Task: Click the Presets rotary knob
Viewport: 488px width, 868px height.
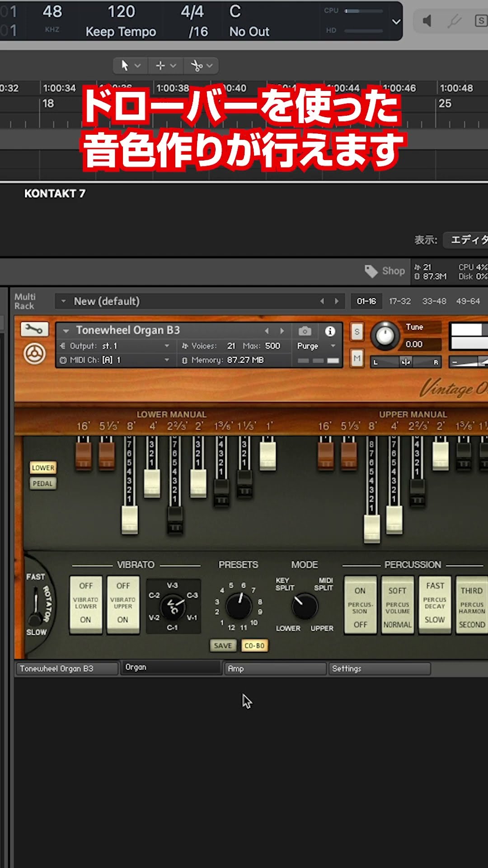Action: pos(239,606)
